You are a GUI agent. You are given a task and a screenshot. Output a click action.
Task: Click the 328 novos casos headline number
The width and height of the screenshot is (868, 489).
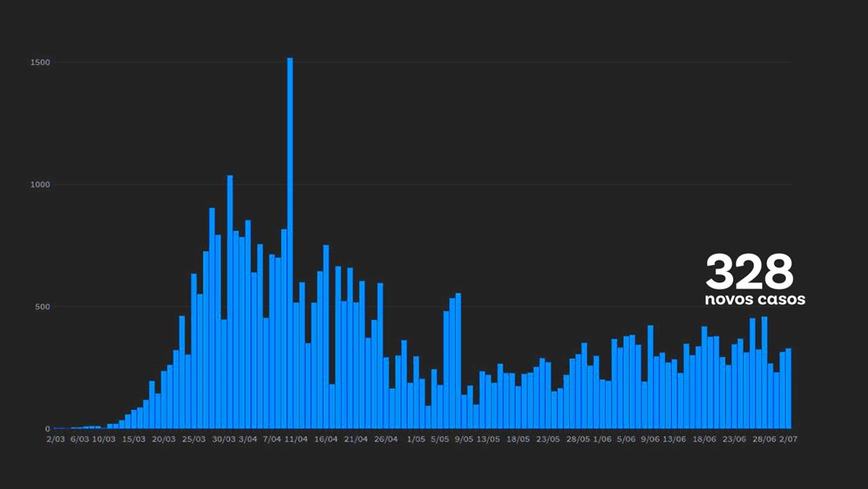pos(750,271)
